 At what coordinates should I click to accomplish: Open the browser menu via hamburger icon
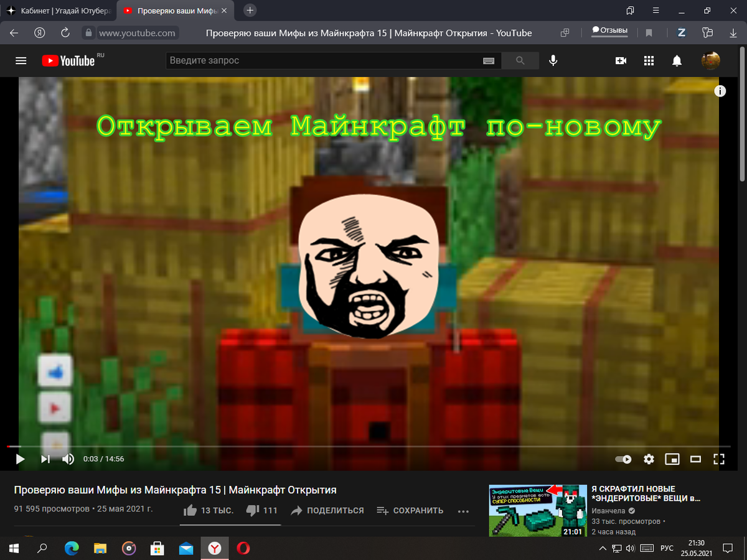pyautogui.click(x=655, y=11)
